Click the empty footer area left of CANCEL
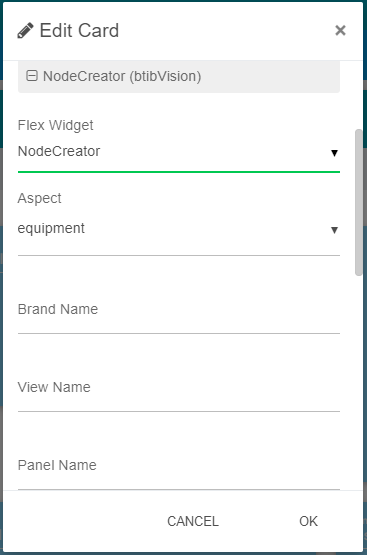Viewport: 367px width, 555px height. point(80,521)
